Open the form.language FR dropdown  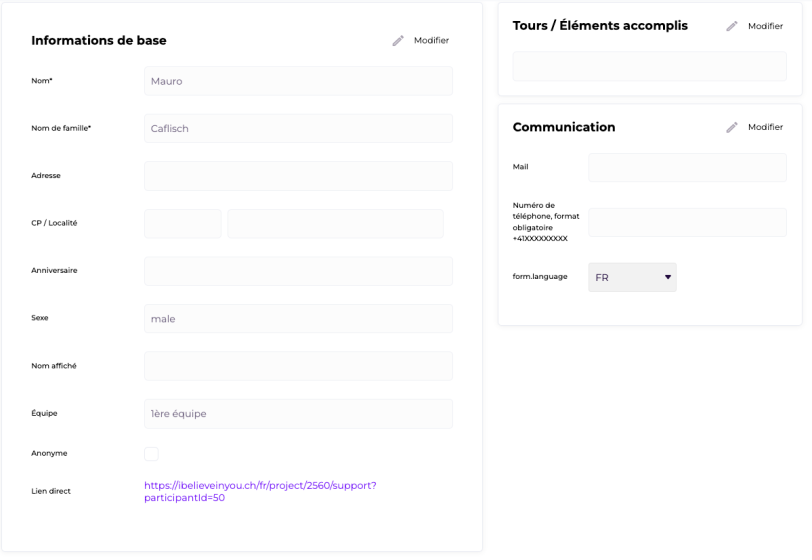point(632,277)
